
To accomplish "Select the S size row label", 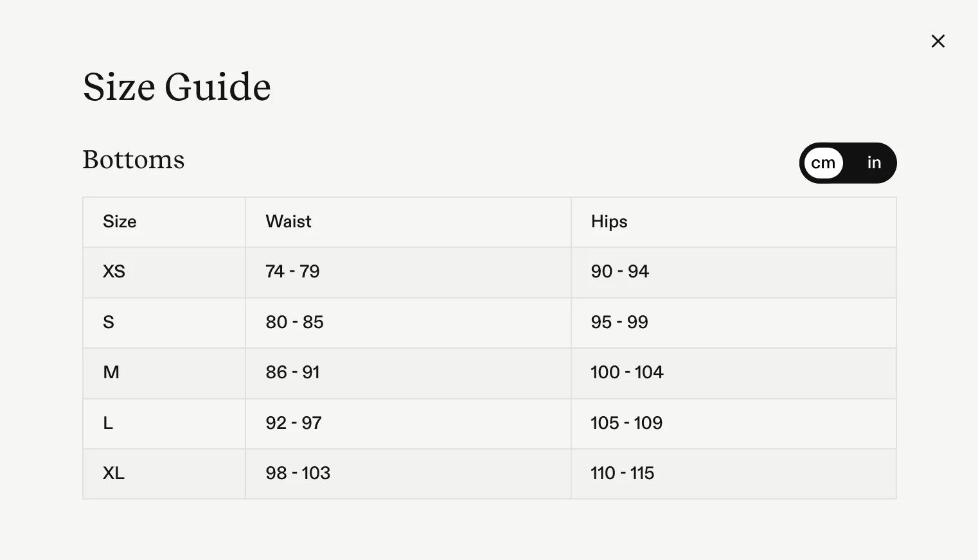I will tap(109, 322).
